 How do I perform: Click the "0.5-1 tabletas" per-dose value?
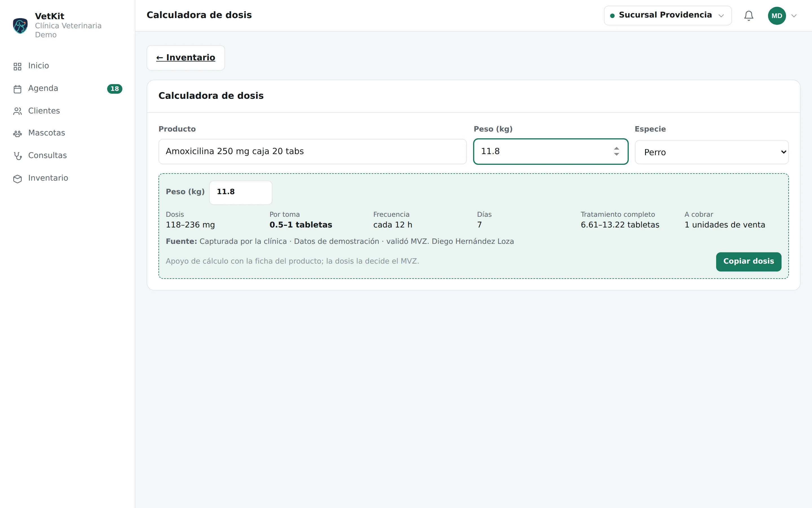(x=301, y=225)
